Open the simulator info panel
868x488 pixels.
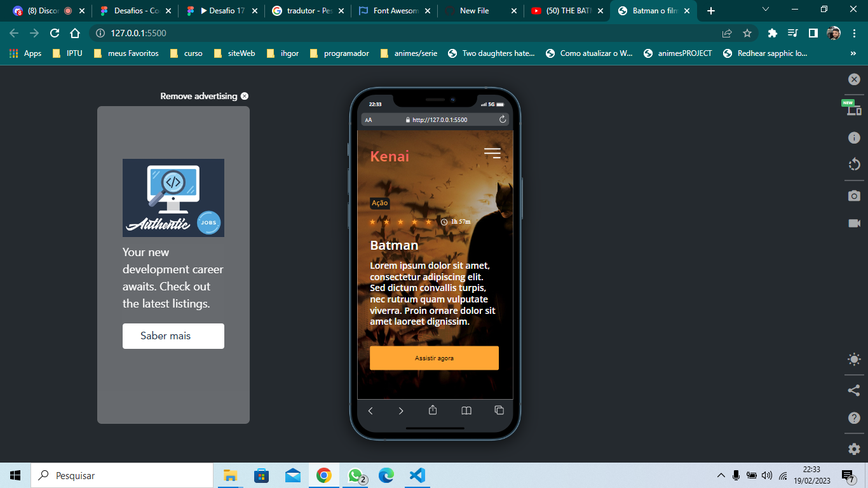coord(854,137)
